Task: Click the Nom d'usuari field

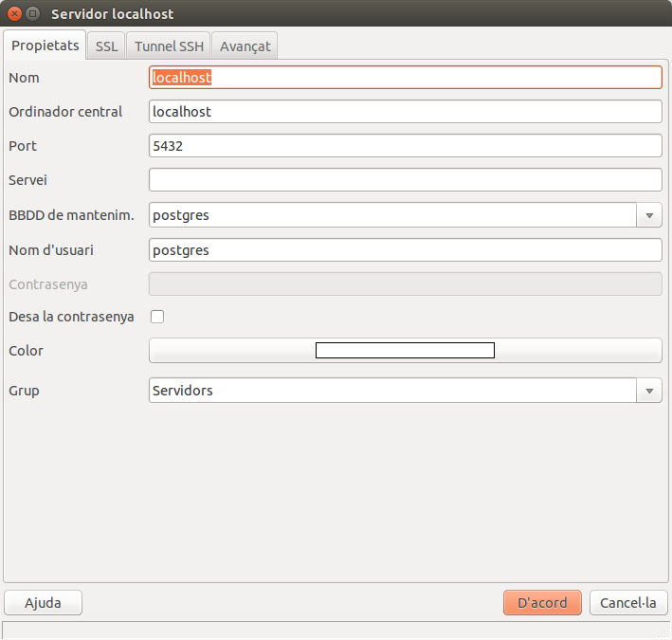Action: coord(405,250)
